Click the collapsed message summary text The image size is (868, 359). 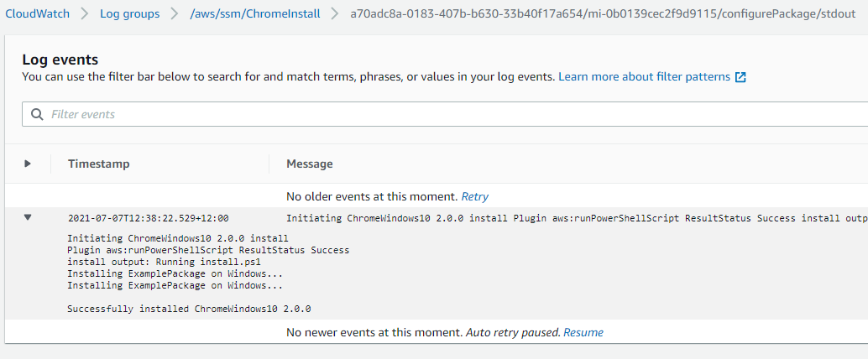(577, 218)
